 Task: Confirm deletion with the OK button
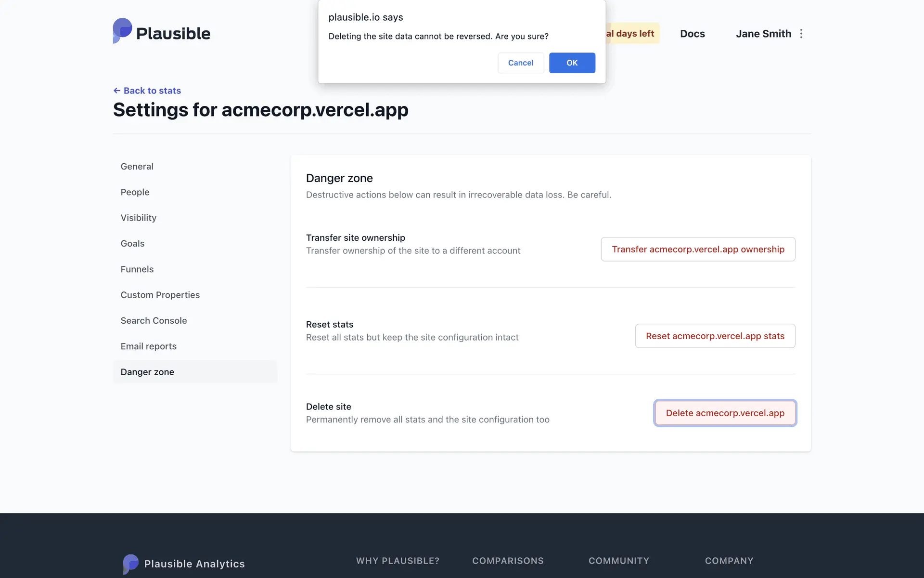coord(572,63)
